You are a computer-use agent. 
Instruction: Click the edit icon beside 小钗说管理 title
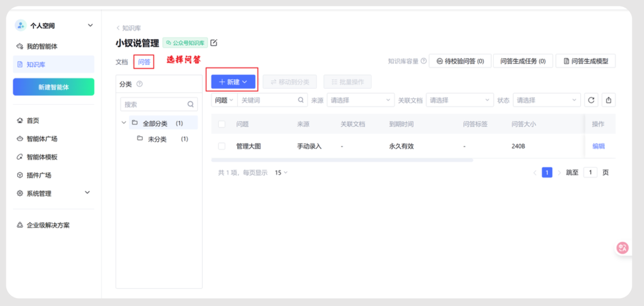(214, 43)
